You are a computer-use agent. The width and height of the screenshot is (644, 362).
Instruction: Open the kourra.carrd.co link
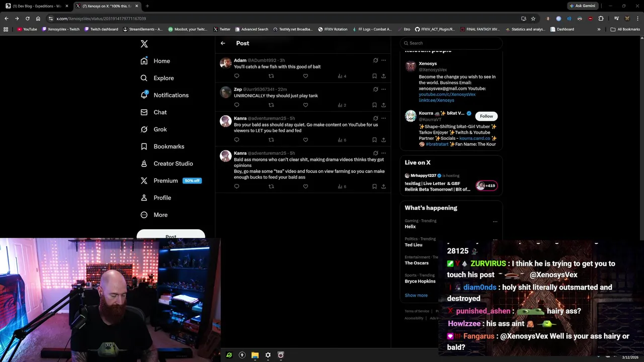[x=474, y=138]
